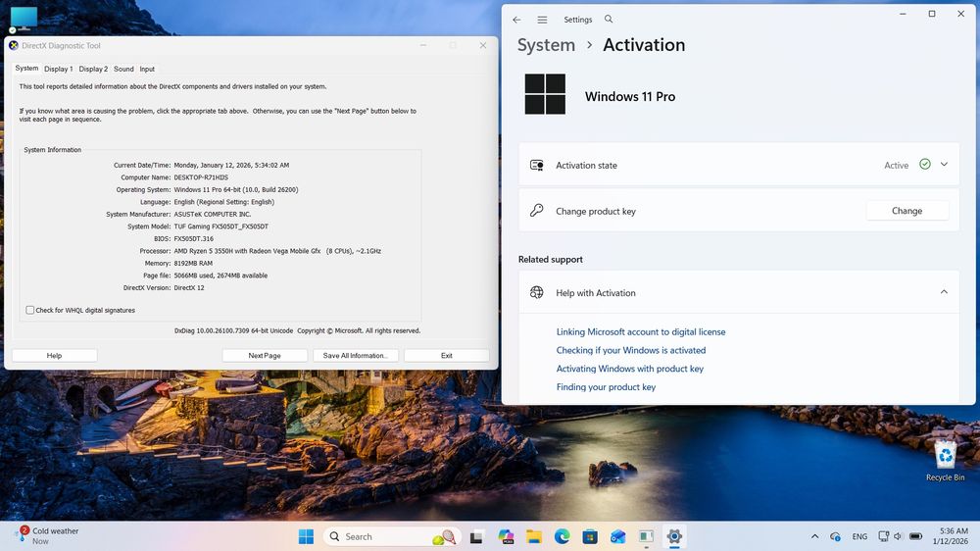
Task: Click the taskbar Search box
Action: (x=377, y=536)
